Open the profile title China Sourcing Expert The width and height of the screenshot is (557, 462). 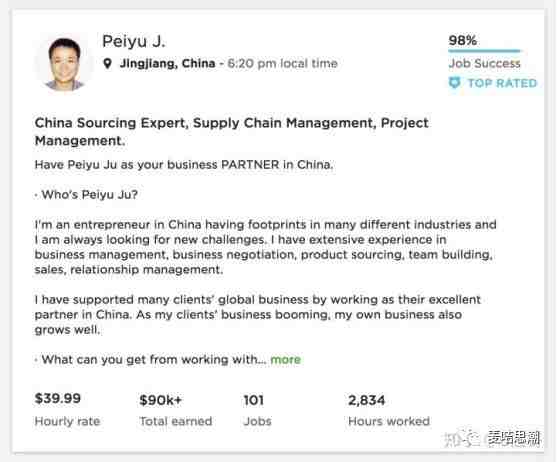[232, 131]
